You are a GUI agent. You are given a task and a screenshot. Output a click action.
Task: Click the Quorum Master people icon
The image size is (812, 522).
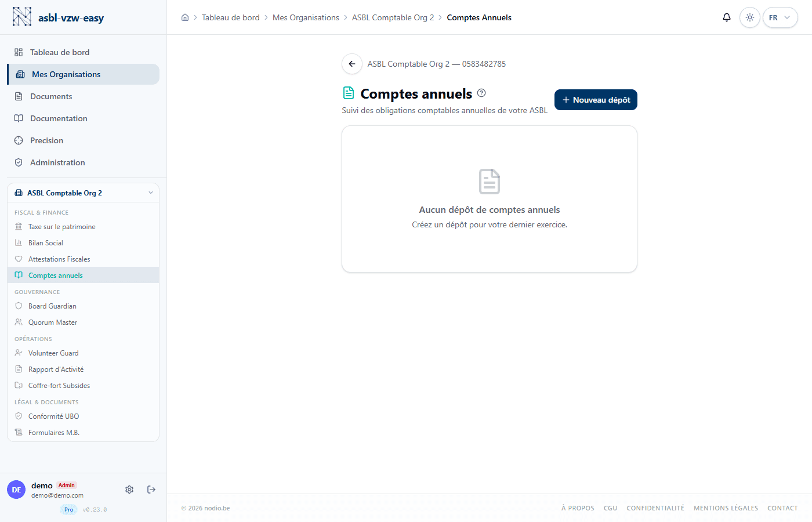click(19, 322)
